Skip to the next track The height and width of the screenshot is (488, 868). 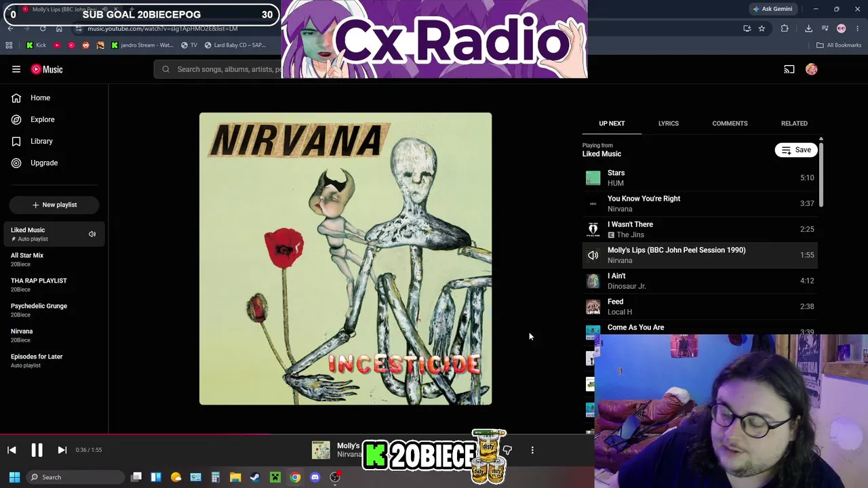[x=62, y=450]
